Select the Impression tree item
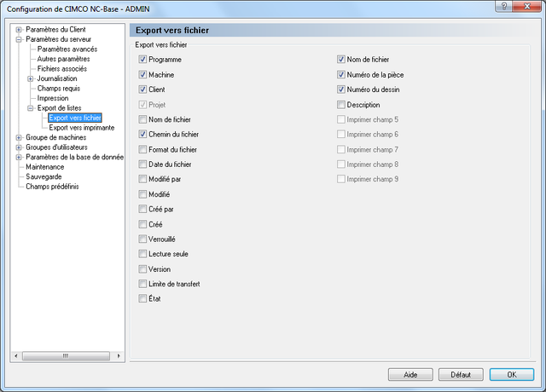Image resolution: width=546 pixels, height=392 pixels. click(53, 98)
